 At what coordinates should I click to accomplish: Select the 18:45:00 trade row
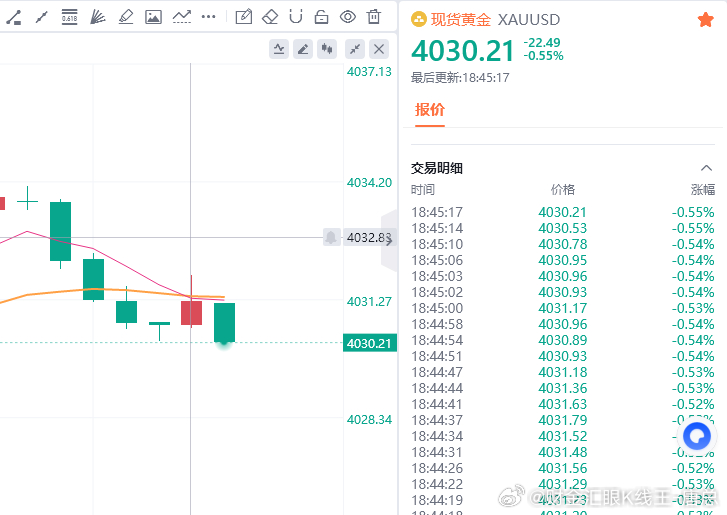click(562, 308)
